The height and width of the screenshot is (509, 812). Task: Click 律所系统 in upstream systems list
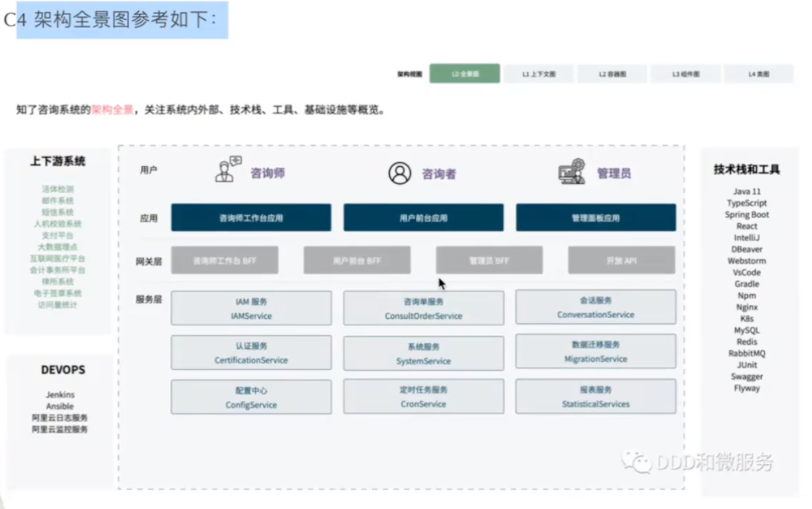tap(57, 281)
